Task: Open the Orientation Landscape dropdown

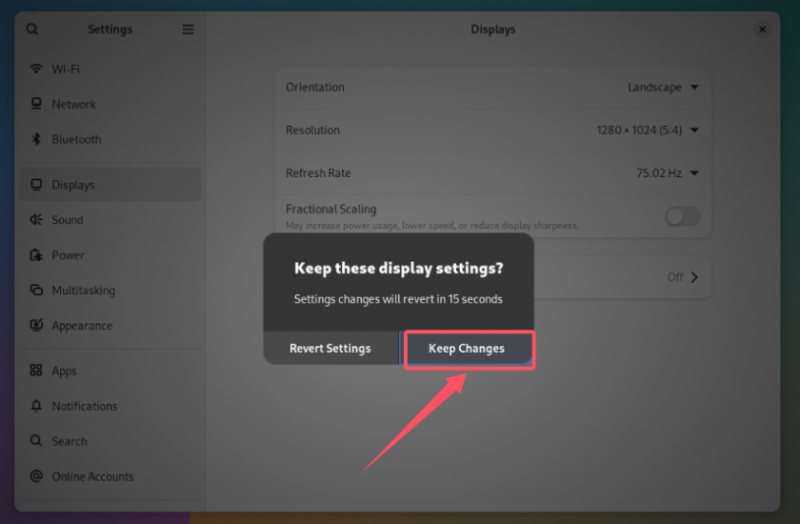Action: 663,87
